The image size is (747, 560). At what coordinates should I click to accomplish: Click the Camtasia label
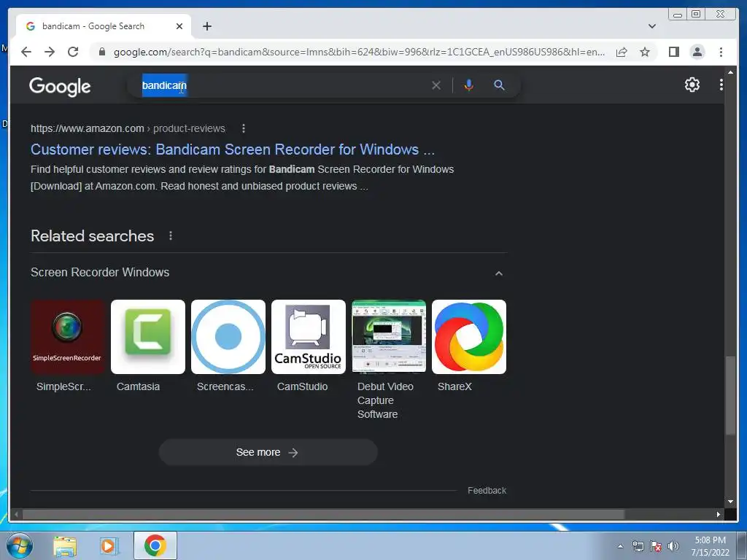point(138,386)
